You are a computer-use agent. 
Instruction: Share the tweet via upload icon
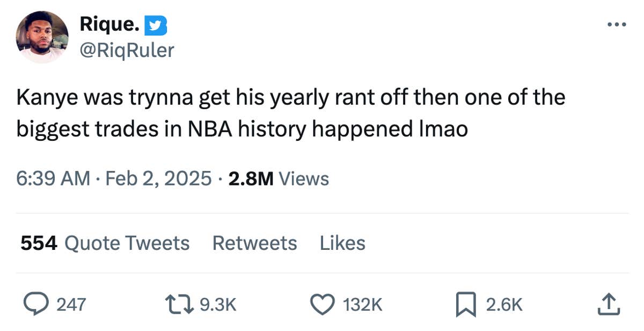610,304
